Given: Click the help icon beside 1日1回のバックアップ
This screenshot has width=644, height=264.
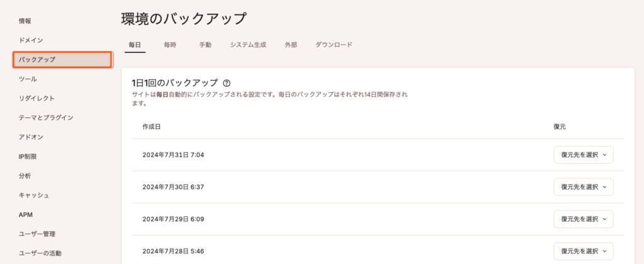Looking at the screenshot, I should (227, 82).
